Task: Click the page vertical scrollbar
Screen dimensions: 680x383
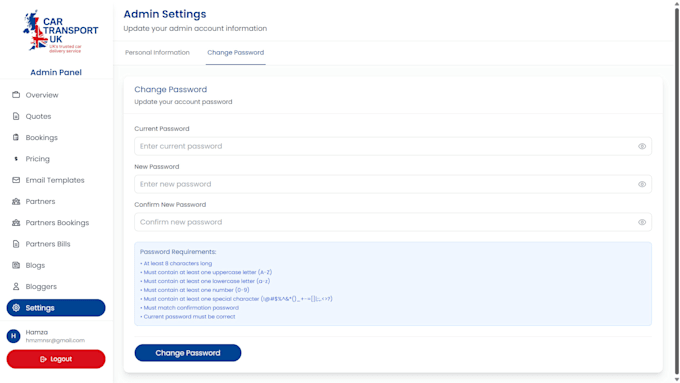Action: pyautogui.click(x=677, y=191)
